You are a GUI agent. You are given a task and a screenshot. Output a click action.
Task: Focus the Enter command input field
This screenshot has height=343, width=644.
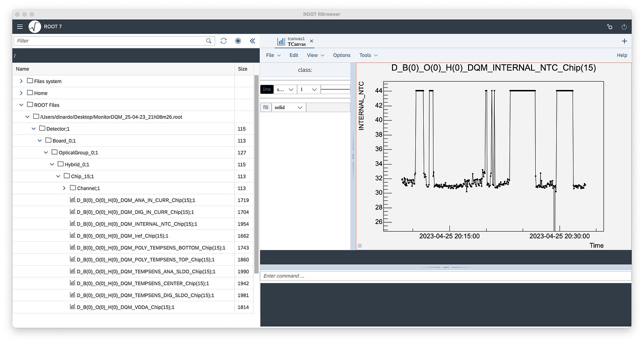(446, 276)
